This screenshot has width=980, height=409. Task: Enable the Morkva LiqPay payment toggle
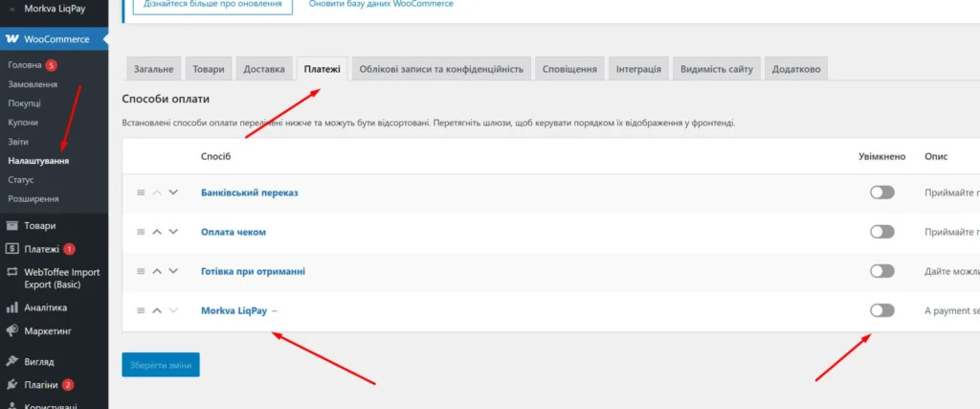point(881,310)
